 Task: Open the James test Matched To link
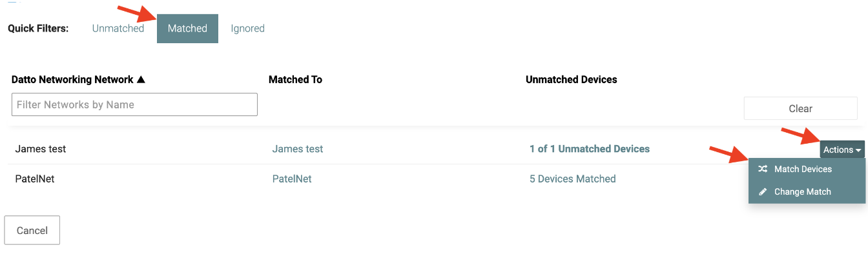point(298,149)
